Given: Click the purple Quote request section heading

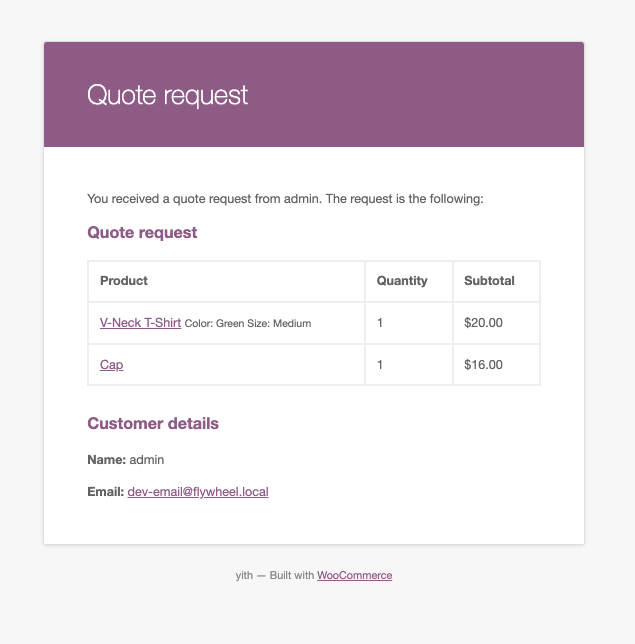Looking at the screenshot, I should 142,233.
